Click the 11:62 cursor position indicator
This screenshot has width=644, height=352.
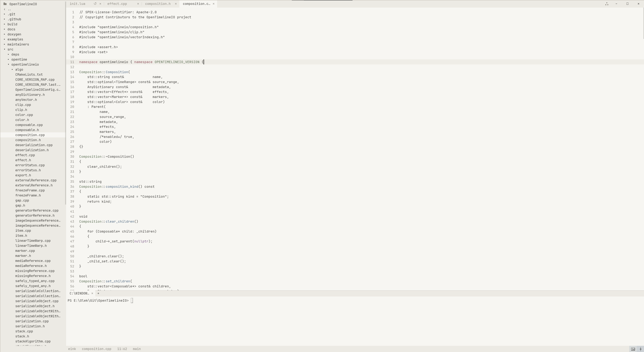pos(122,349)
